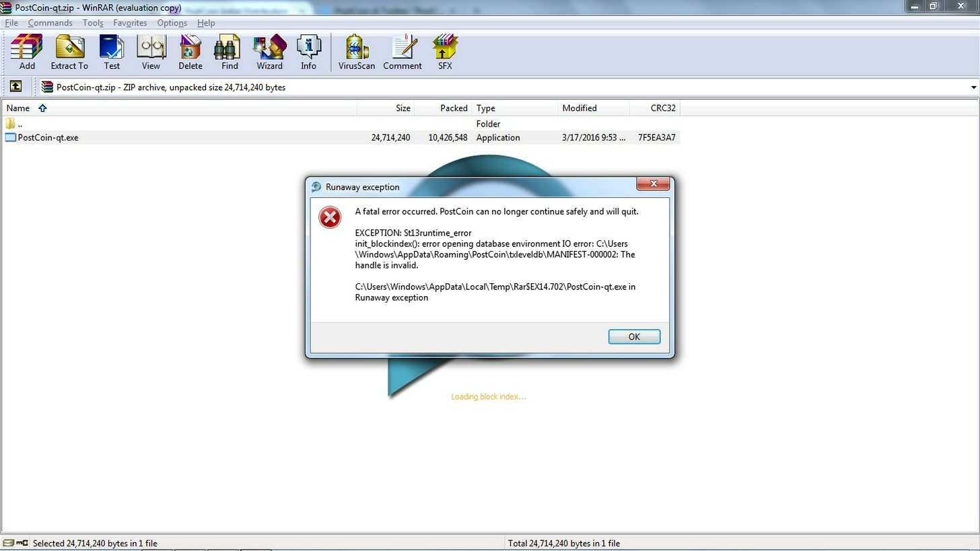Open the Options menu
980x551 pixels.
[x=172, y=23]
